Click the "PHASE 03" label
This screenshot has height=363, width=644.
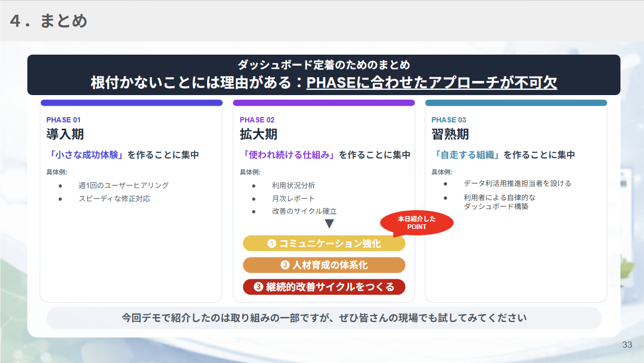tap(449, 120)
